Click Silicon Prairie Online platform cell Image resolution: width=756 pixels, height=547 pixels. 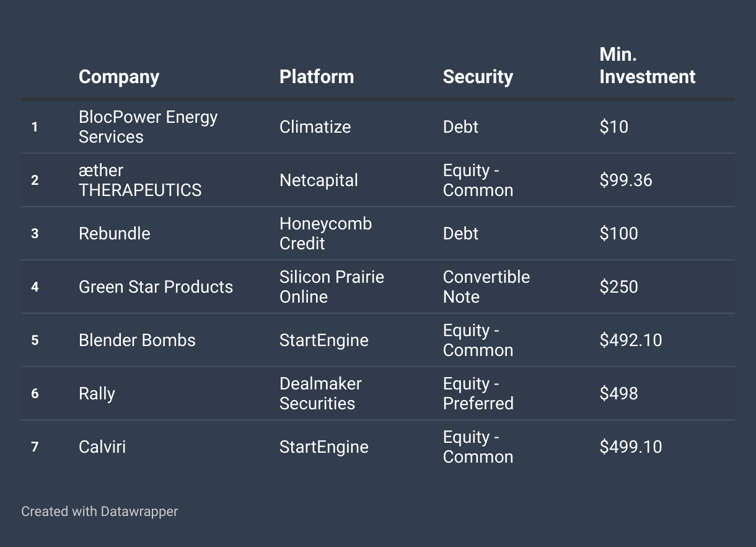[332, 287]
